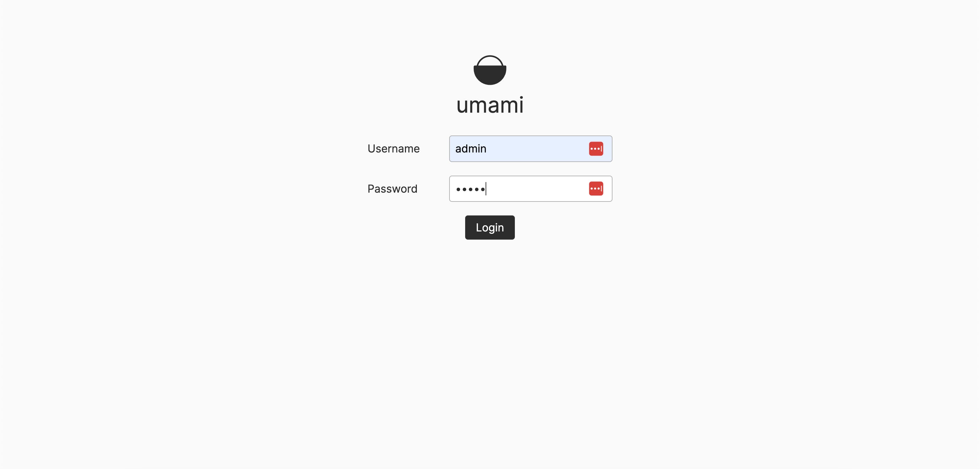
Task: Click the umami bowl logo
Action: pos(490,70)
